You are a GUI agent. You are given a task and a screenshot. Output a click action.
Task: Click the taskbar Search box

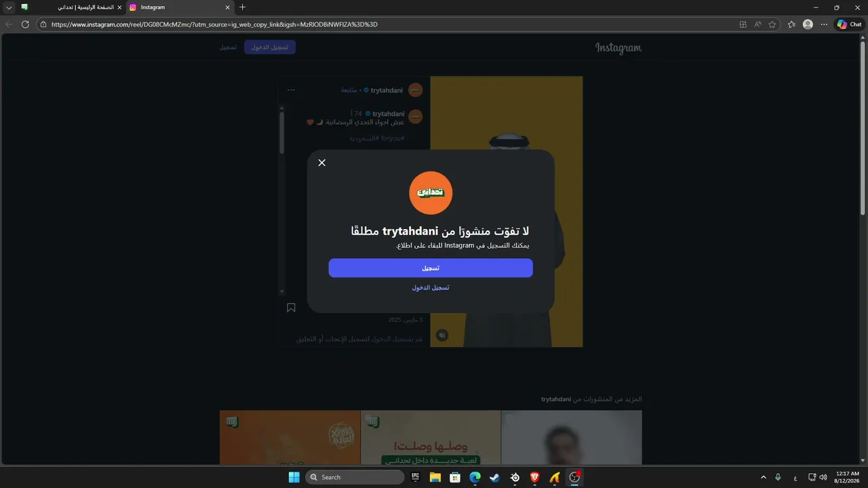[x=355, y=477]
